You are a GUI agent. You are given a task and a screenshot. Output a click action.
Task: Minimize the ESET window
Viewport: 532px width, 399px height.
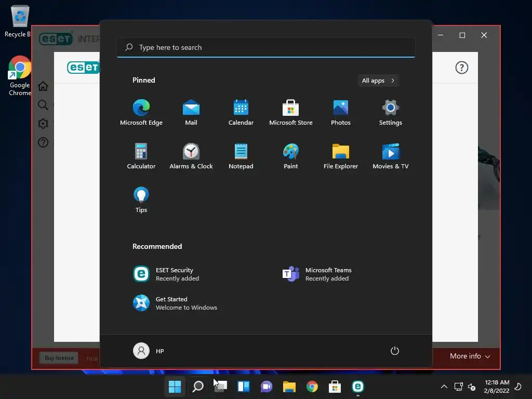[441, 35]
